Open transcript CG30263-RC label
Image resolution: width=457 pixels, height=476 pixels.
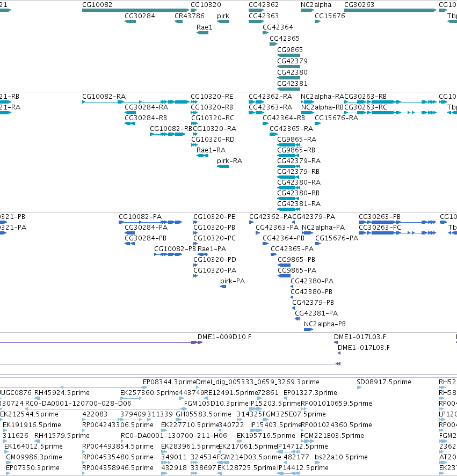tap(366, 107)
